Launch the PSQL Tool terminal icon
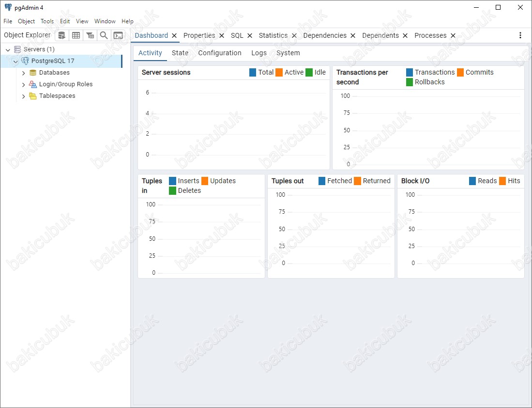The width and height of the screenshot is (532, 408). pos(118,35)
